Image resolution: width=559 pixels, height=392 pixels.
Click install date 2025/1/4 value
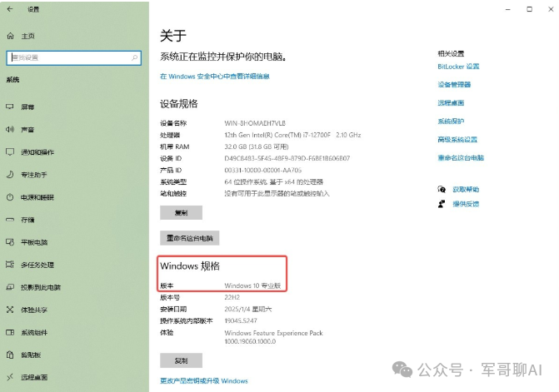pyautogui.click(x=247, y=309)
